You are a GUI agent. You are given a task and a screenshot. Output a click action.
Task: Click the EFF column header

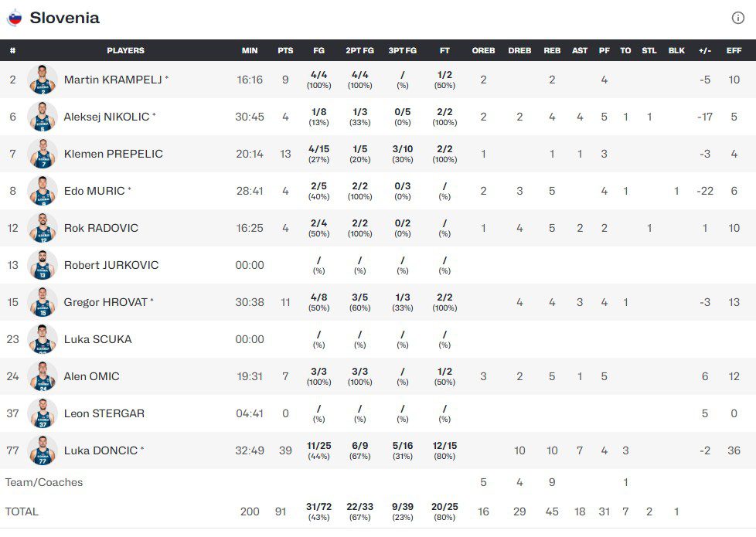pos(734,51)
